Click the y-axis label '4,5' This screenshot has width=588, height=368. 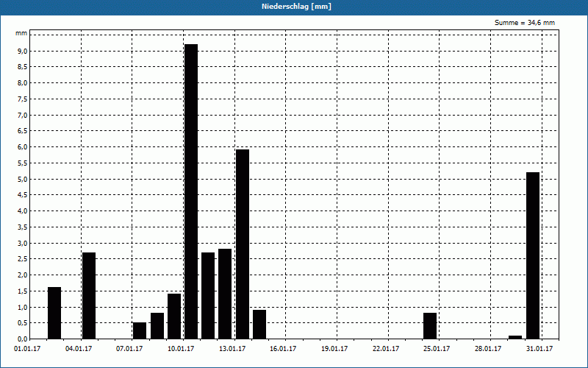point(23,195)
